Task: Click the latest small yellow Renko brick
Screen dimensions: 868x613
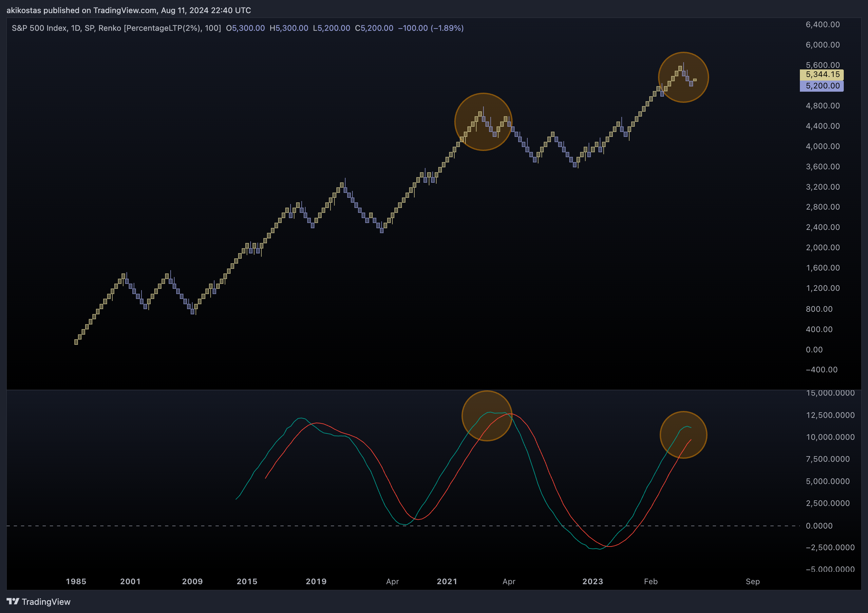Action: (695, 80)
